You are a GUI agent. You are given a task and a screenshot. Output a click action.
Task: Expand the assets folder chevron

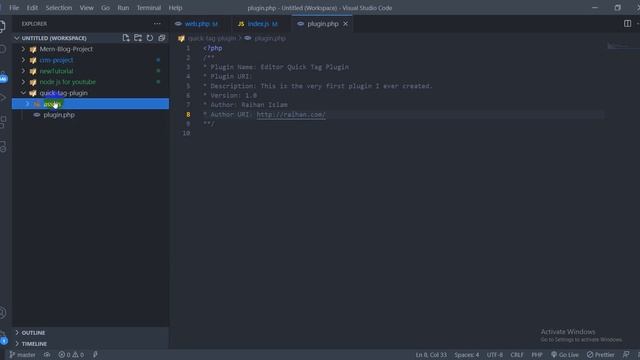27,104
